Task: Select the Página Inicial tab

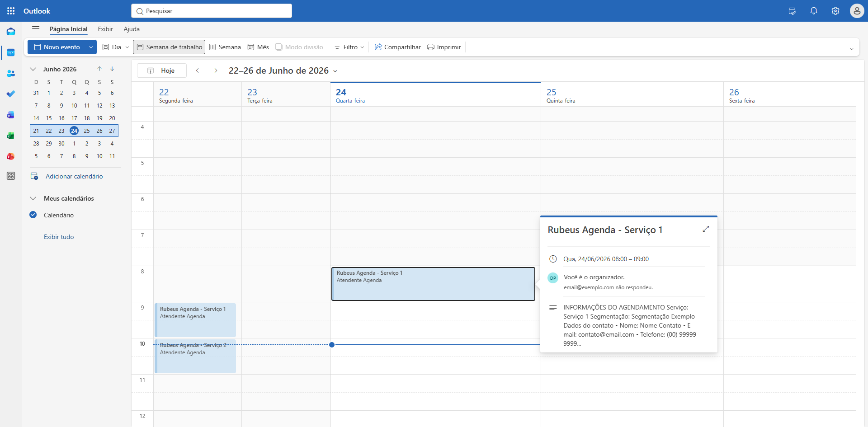Action: click(x=69, y=29)
